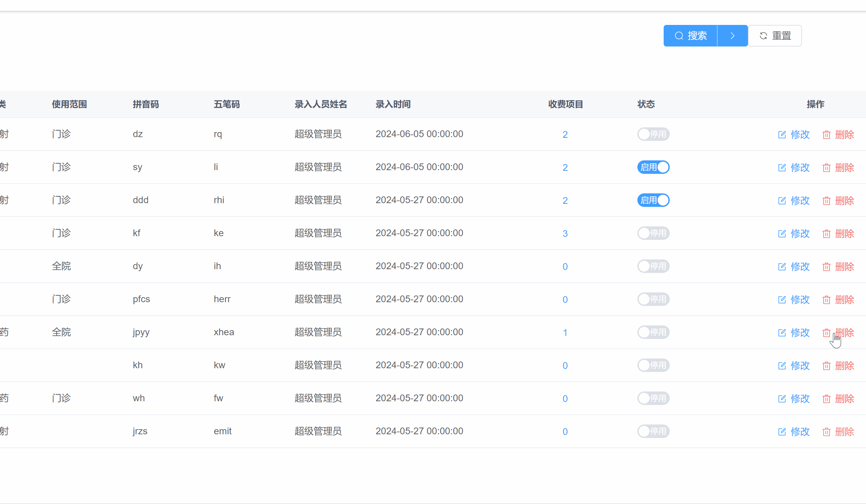Click the edit icon in the dz row
Image resolution: width=866 pixels, height=504 pixels.
(782, 134)
